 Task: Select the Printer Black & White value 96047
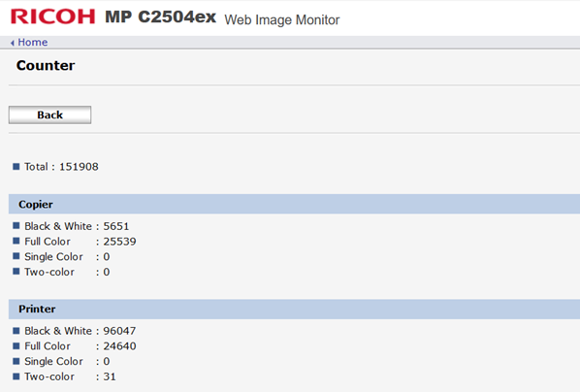point(119,331)
